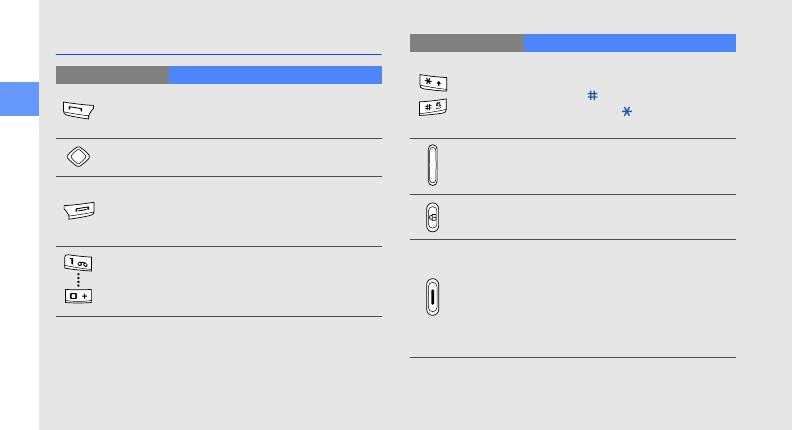Screen dimensions: 792x430
Task: Select right table's gray header cell
Action: tap(466, 42)
